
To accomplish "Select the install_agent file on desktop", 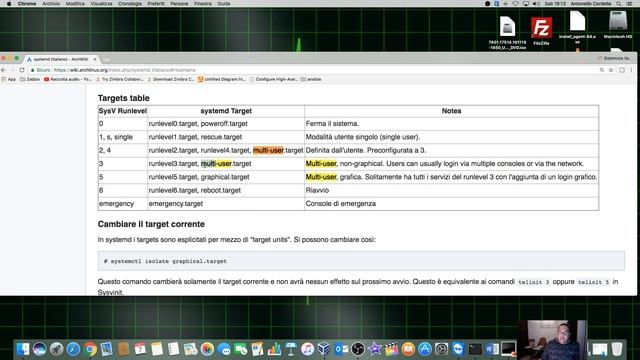I will pyautogui.click(x=577, y=27).
